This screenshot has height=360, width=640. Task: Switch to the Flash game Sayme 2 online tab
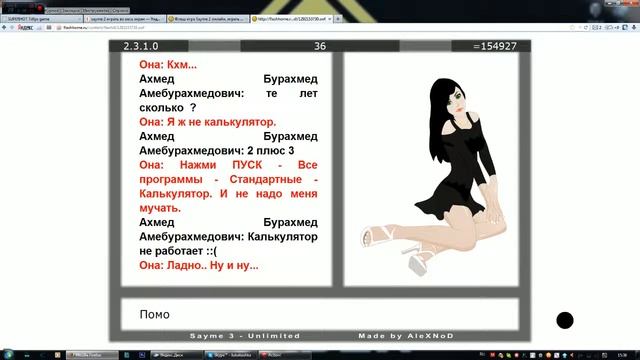208,19
